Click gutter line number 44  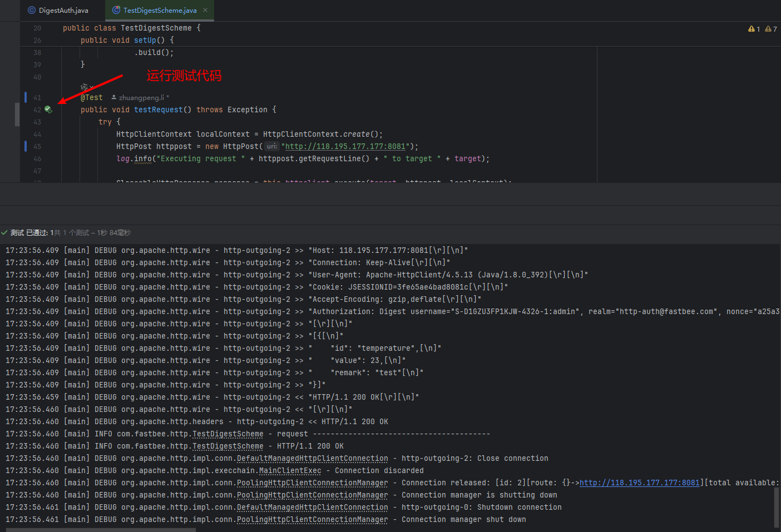pos(37,134)
